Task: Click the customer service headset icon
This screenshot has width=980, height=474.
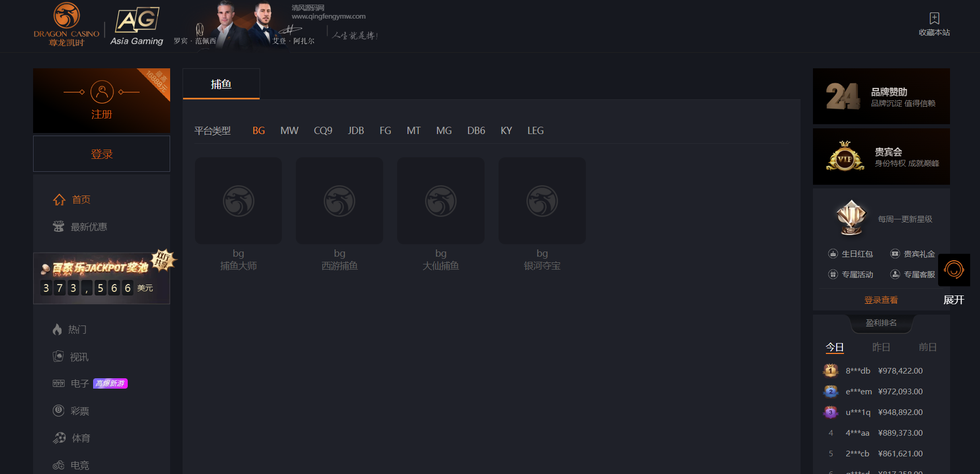Action: pos(954,270)
